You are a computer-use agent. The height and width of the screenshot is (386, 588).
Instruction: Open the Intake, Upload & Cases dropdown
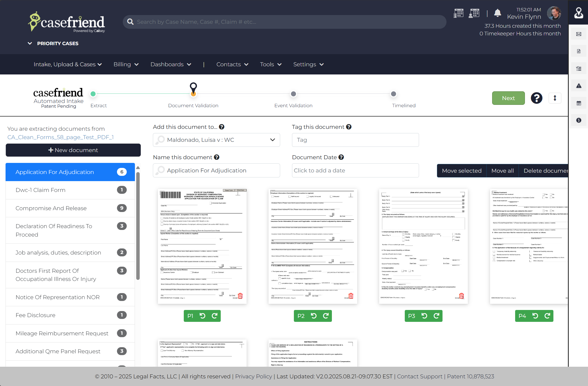click(x=68, y=64)
